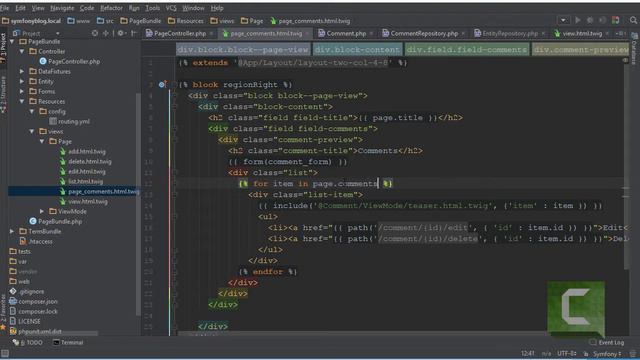Click the run with coverage icon

click(x=602, y=20)
